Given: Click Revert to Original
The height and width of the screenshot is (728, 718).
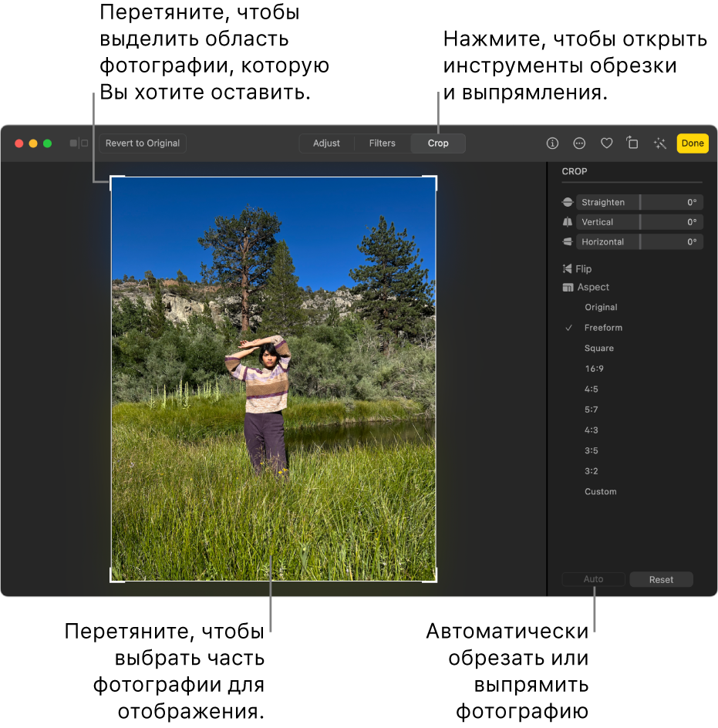Looking at the screenshot, I should [x=143, y=143].
